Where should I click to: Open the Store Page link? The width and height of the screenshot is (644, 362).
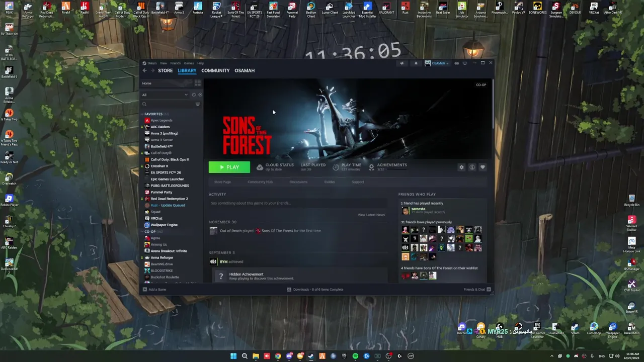[x=222, y=182]
